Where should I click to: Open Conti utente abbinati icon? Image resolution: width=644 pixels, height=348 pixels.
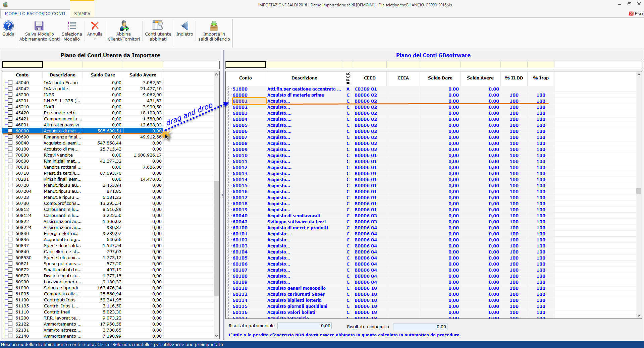coord(158,26)
